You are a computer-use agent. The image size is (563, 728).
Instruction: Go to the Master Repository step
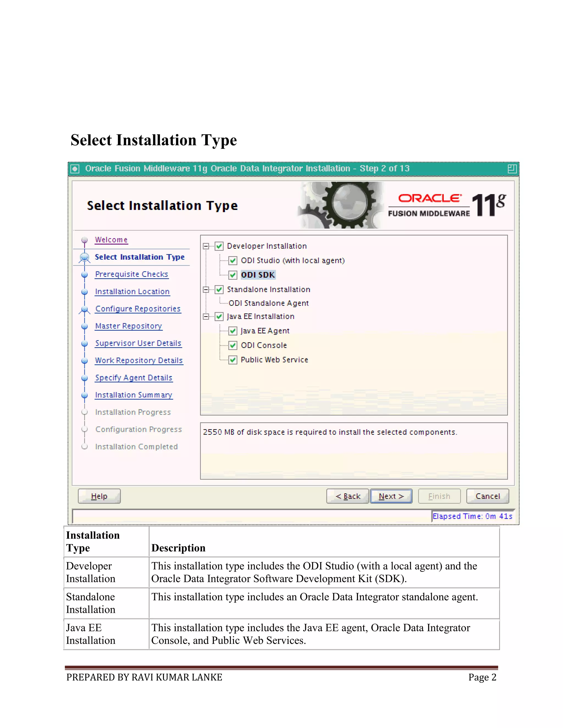coord(128,326)
